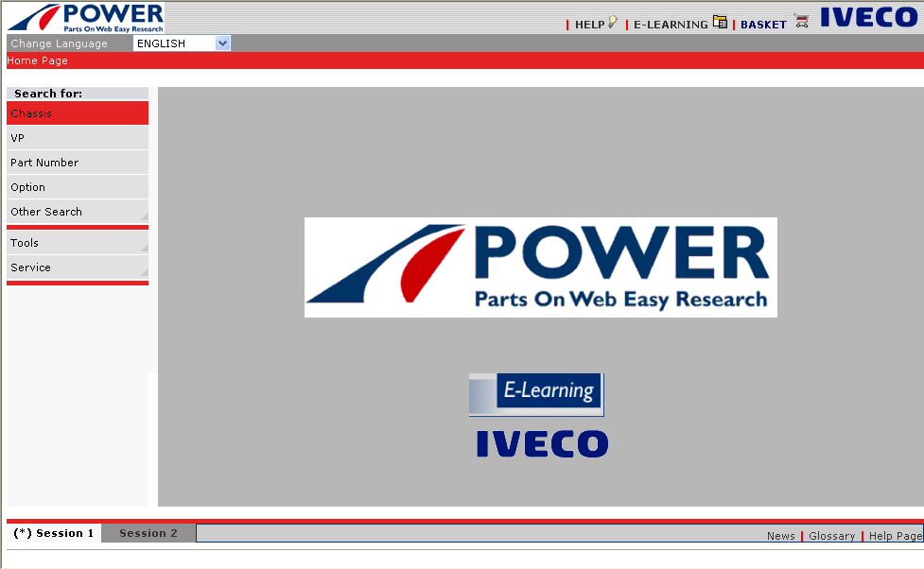Select Option search entry
The height and width of the screenshot is (569, 924).
(x=78, y=187)
